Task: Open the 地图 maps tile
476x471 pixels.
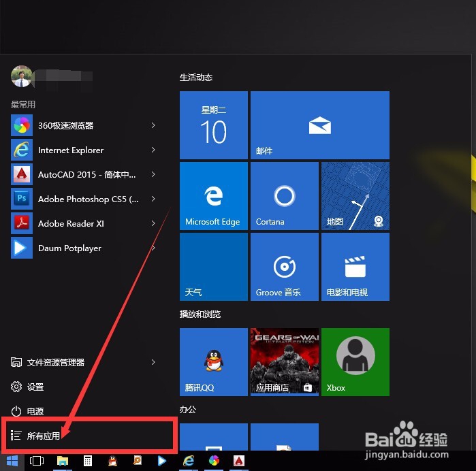Action: [355, 196]
